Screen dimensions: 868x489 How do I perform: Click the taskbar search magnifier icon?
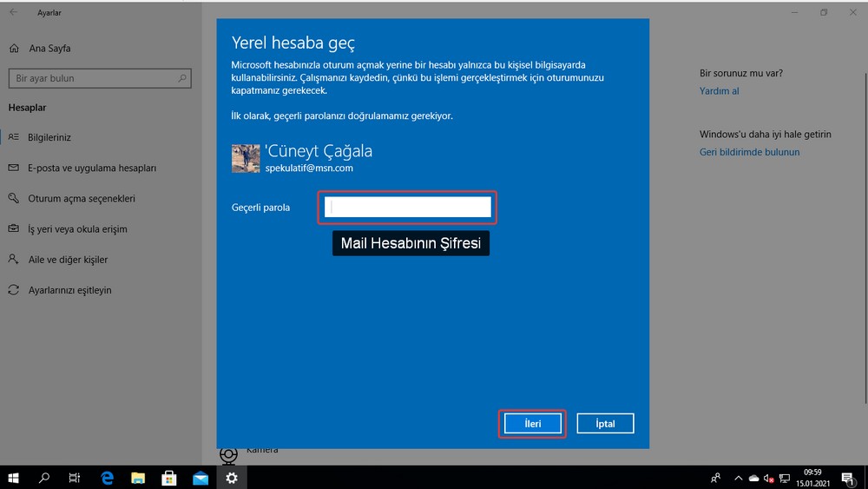pyautogui.click(x=44, y=477)
